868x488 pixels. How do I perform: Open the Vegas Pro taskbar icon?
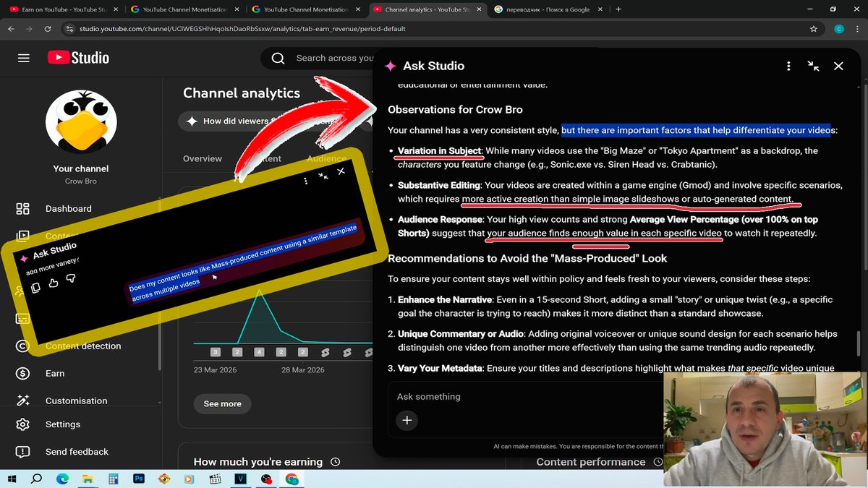[x=241, y=479]
